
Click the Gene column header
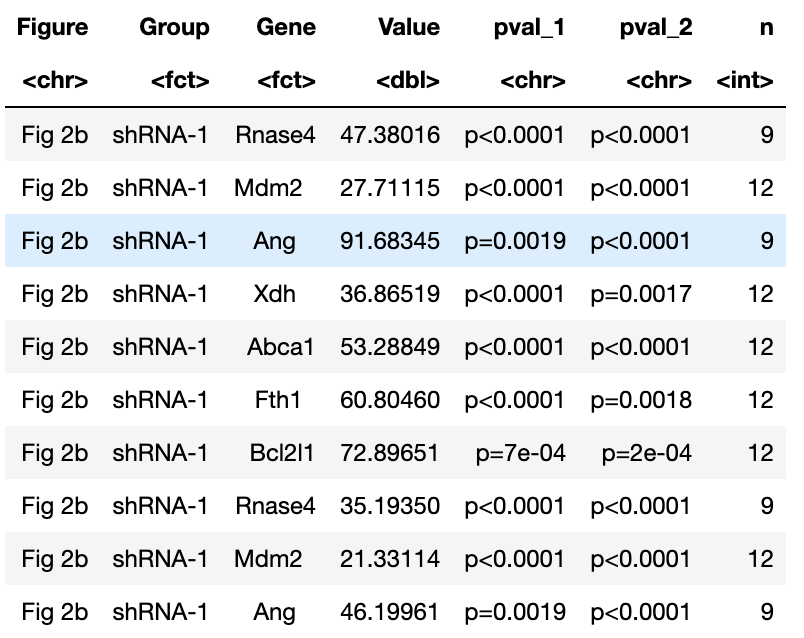tap(286, 27)
